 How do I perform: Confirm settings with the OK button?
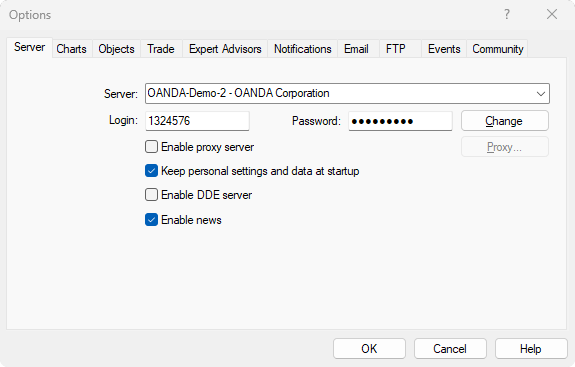(x=369, y=349)
